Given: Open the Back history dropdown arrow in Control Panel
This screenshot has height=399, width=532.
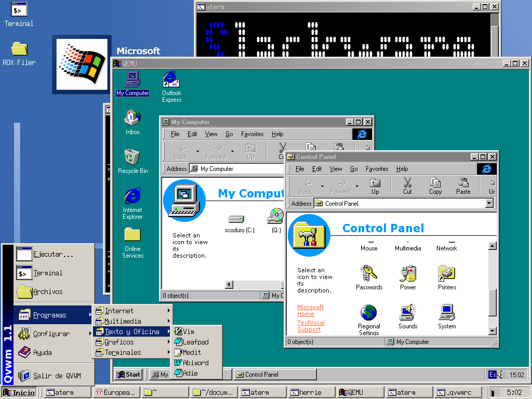Looking at the screenshot, I should (322, 187).
